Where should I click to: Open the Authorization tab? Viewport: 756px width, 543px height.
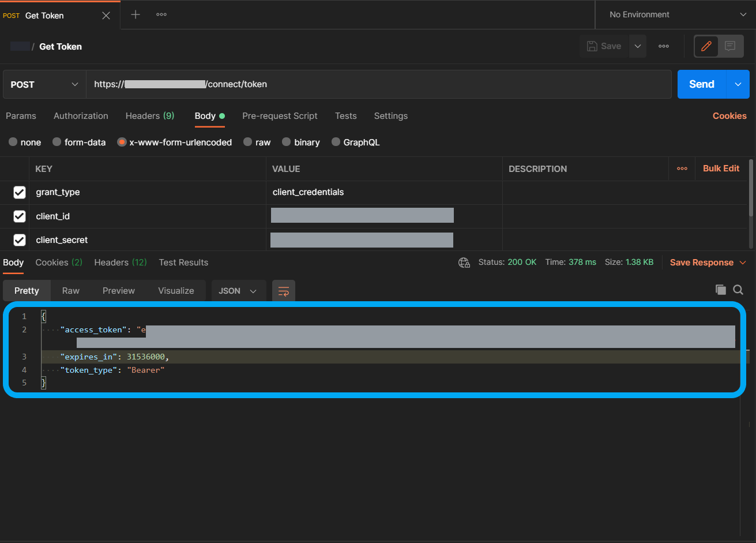[x=81, y=116]
